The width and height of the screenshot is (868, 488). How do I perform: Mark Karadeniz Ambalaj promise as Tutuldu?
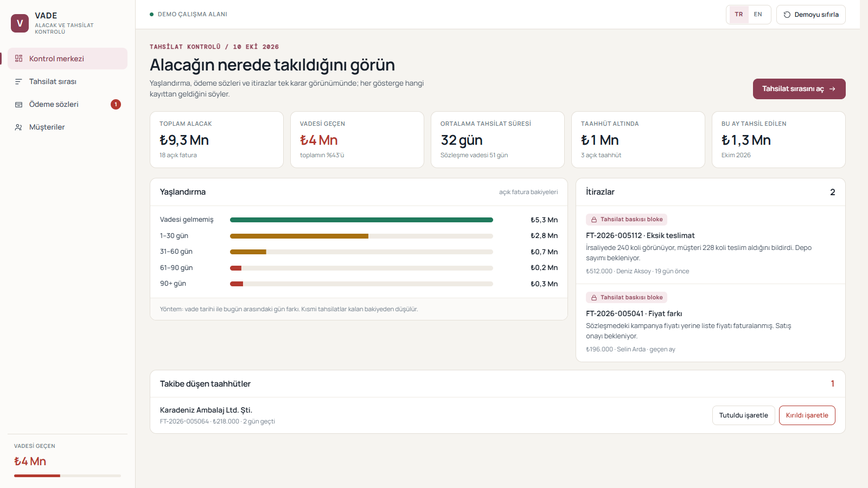743,415
